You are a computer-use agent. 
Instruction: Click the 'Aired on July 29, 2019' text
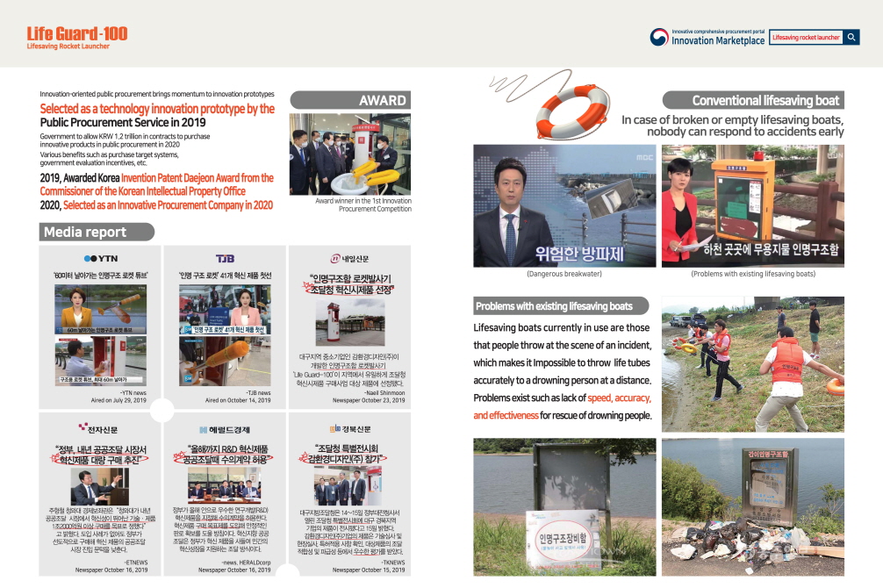pos(118,400)
